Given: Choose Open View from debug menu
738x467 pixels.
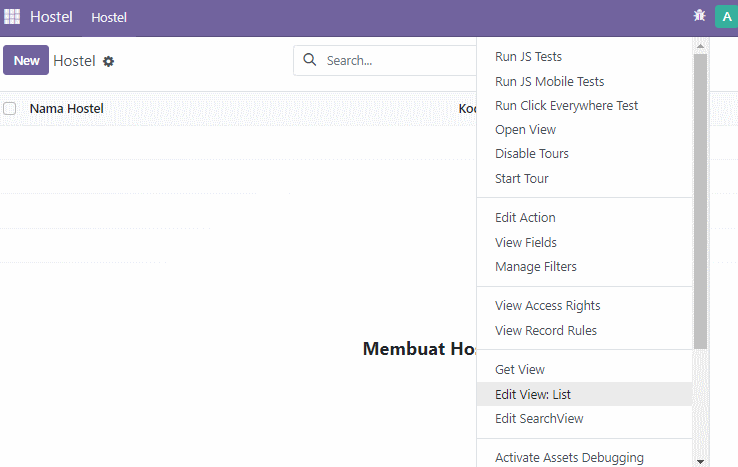Looking at the screenshot, I should 525,129.
